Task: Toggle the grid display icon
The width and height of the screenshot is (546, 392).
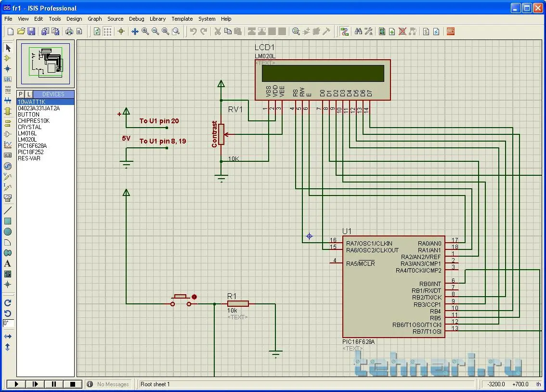Action: (107, 32)
